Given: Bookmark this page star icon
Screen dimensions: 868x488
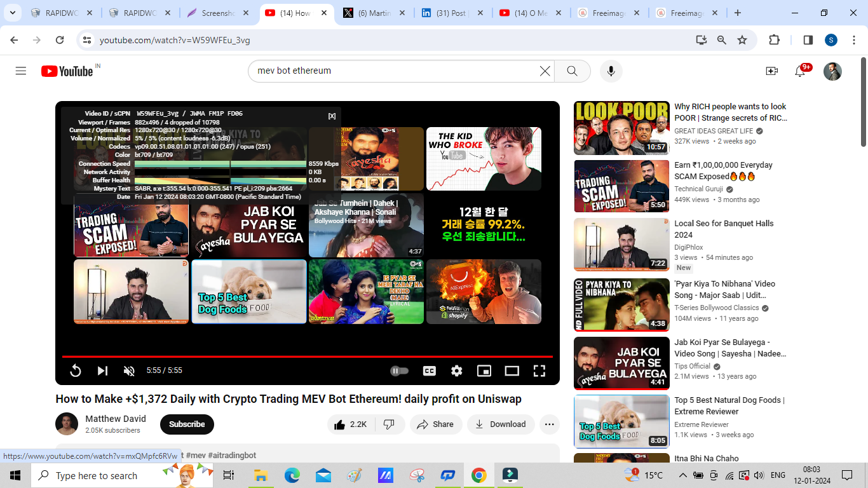Looking at the screenshot, I should pyautogui.click(x=742, y=40).
